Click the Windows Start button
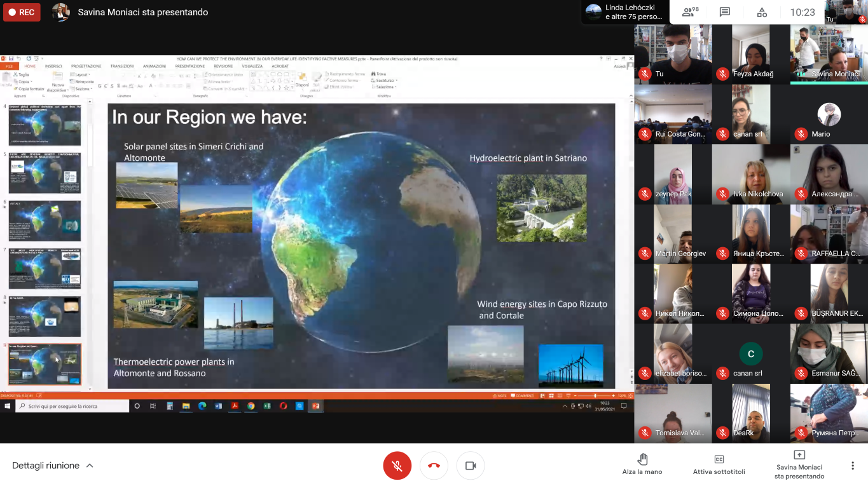The height and width of the screenshot is (488, 868). click(8, 406)
